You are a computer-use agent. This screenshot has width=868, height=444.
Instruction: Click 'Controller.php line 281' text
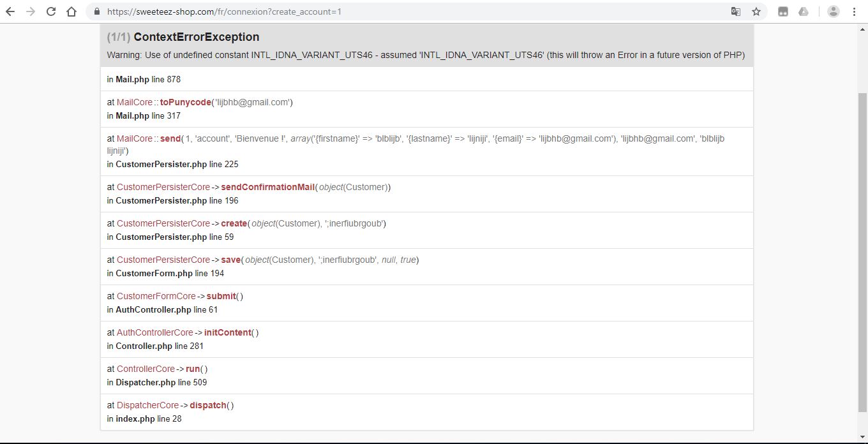[160, 346]
